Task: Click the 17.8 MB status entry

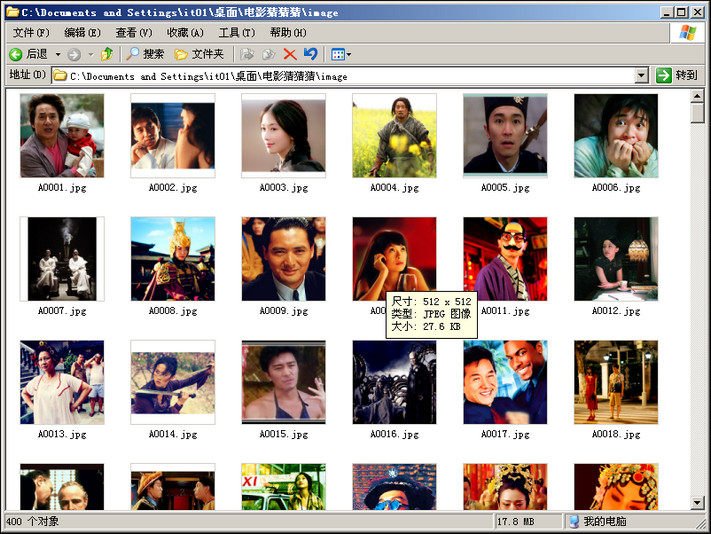Action: coord(516,522)
